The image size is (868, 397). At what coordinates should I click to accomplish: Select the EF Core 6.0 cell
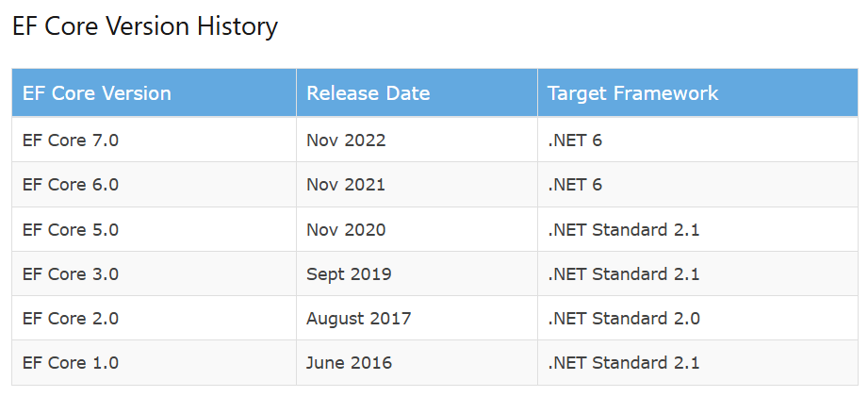coord(71,185)
